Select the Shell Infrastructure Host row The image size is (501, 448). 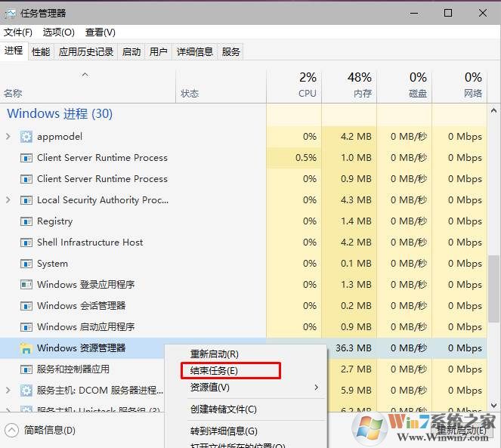point(243,243)
